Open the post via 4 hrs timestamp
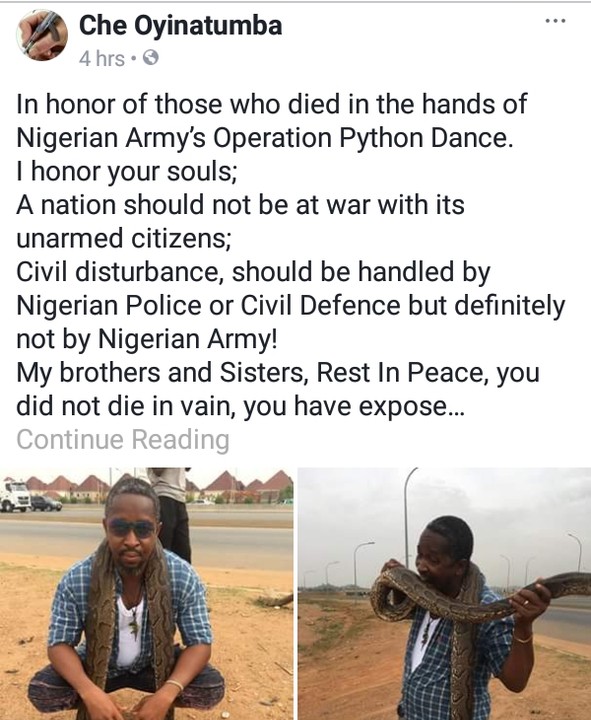The image size is (591, 720). pos(101,59)
